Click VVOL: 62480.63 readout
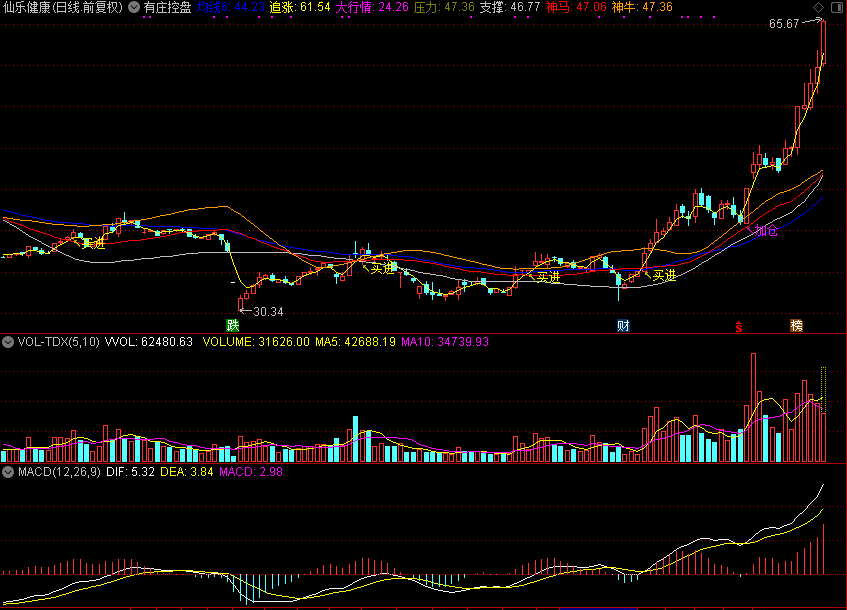847x610 pixels. click(149, 342)
